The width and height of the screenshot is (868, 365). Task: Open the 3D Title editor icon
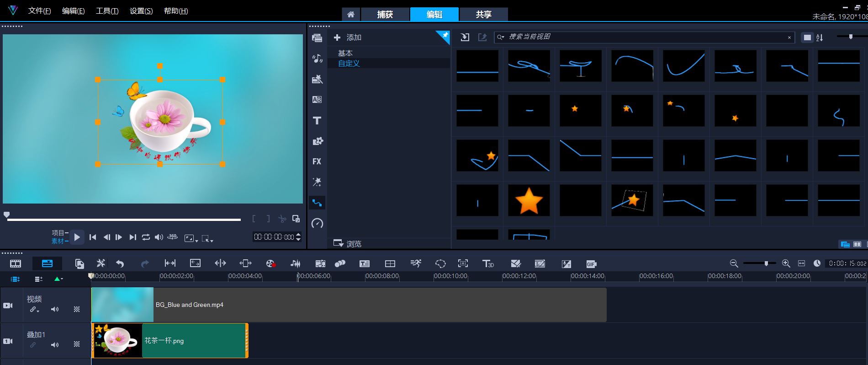coord(488,263)
